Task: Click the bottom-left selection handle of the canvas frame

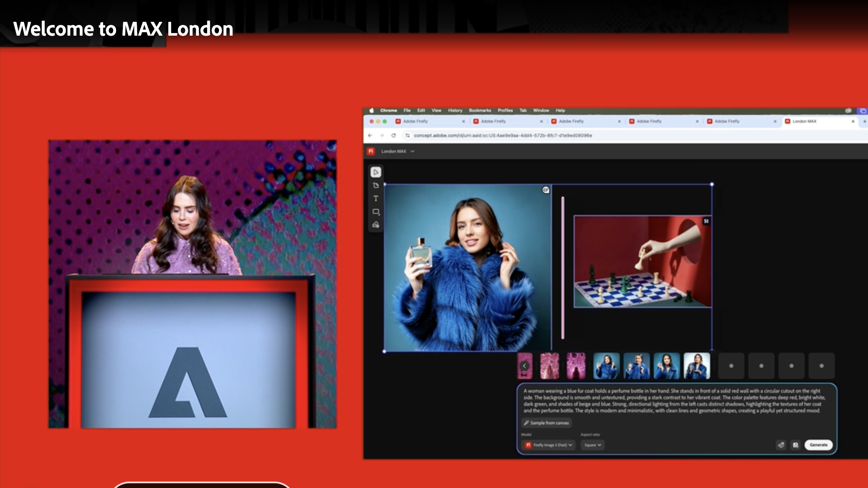Action: 384,351
